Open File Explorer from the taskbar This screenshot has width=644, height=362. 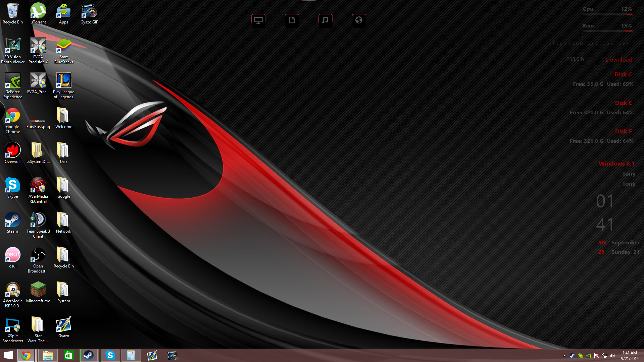[48, 355]
